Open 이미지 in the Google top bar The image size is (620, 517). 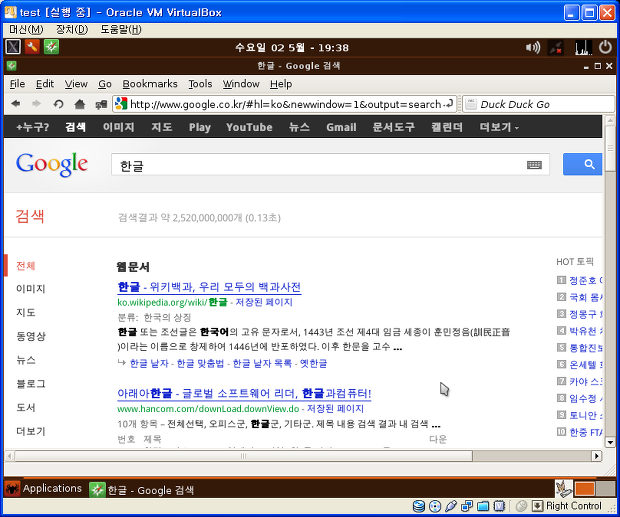click(x=119, y=127)
